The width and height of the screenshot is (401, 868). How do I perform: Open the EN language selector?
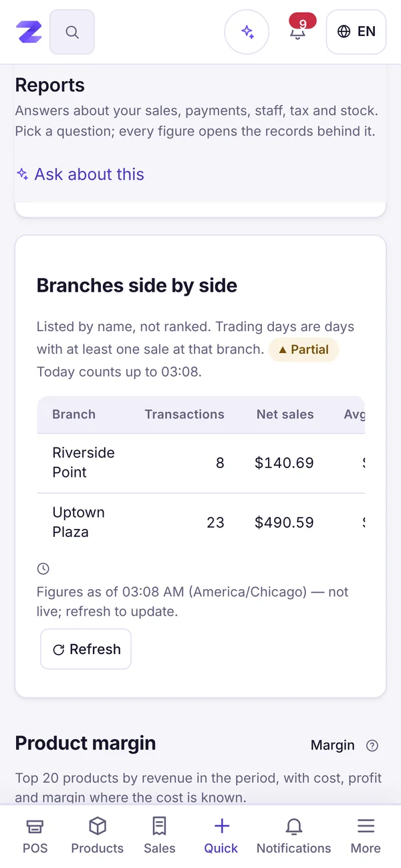(x=356, y=31)
